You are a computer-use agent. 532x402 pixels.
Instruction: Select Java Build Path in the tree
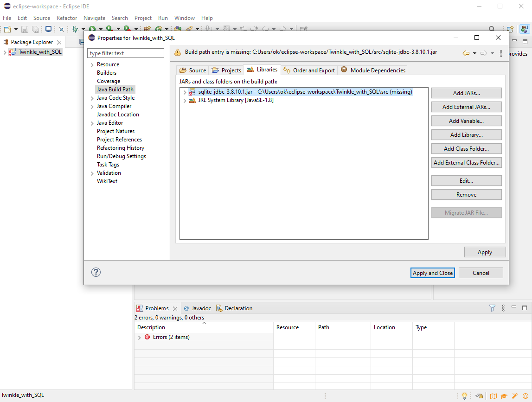[x=115, y=89]
